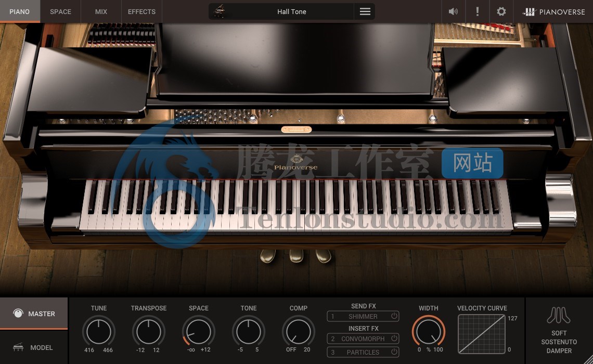Click the DAMPER pedal label

pos(559,351)
